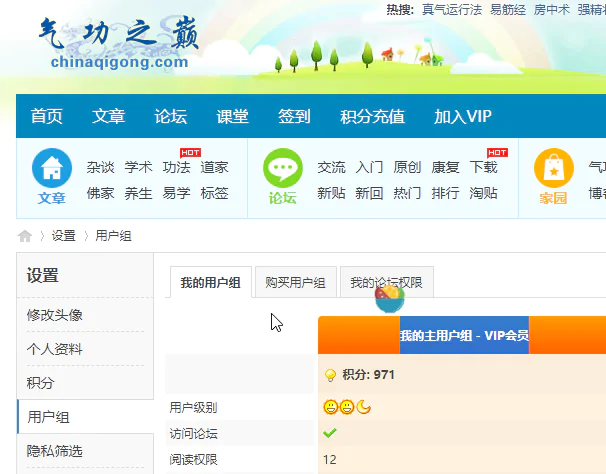The image size is (606, 474).
Task: Open 下载 forum section
Action: [x=483, y=167]
